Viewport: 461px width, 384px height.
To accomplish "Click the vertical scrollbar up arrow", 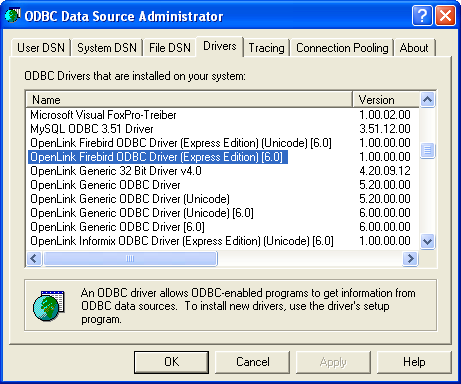I will pos(427,99).
